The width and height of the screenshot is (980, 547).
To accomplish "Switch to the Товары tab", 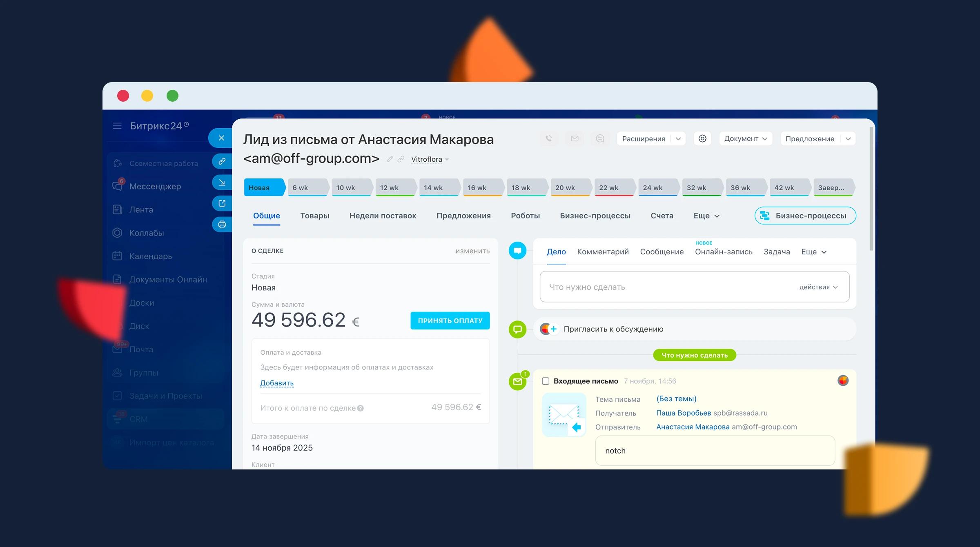I will [x=314, y=216].
